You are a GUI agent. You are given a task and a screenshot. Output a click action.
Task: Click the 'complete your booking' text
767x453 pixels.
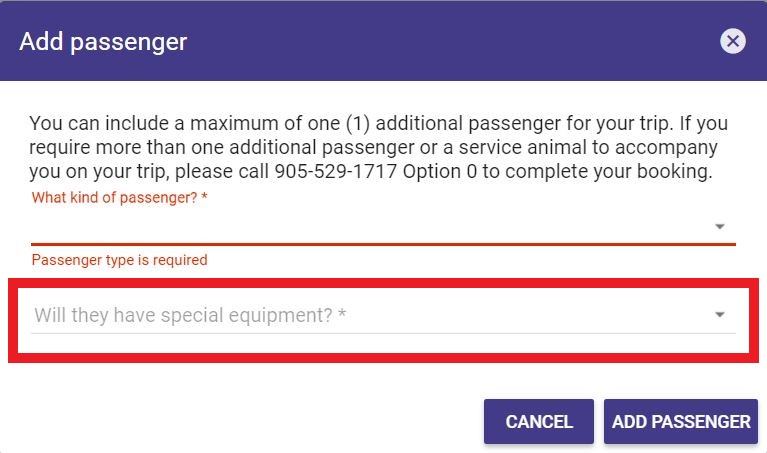tap(609, 172)
